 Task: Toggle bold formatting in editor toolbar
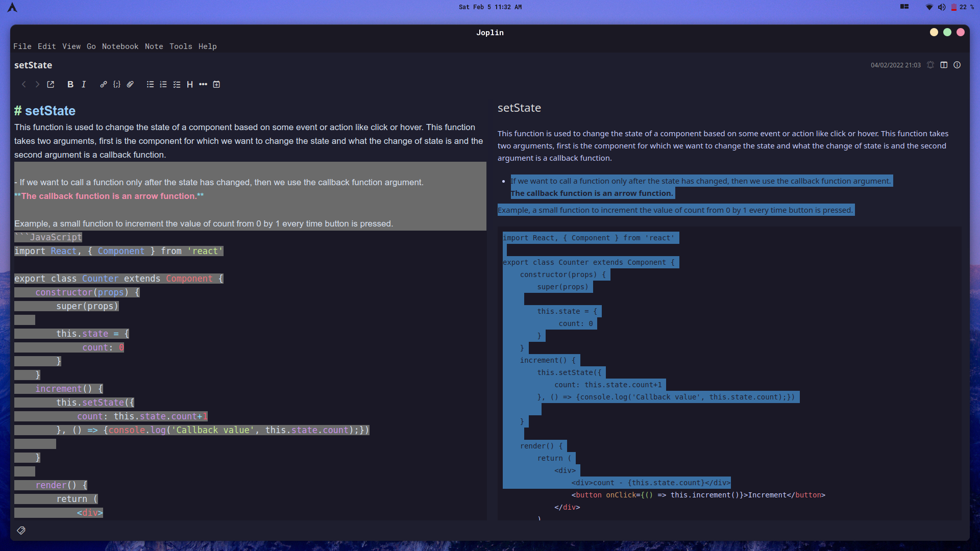click(70, 85)
